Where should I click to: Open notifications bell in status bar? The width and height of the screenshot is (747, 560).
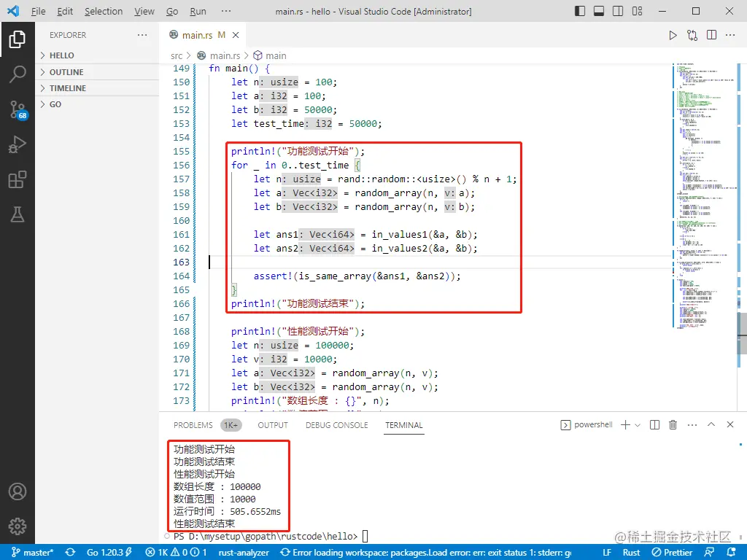[731, 553]
